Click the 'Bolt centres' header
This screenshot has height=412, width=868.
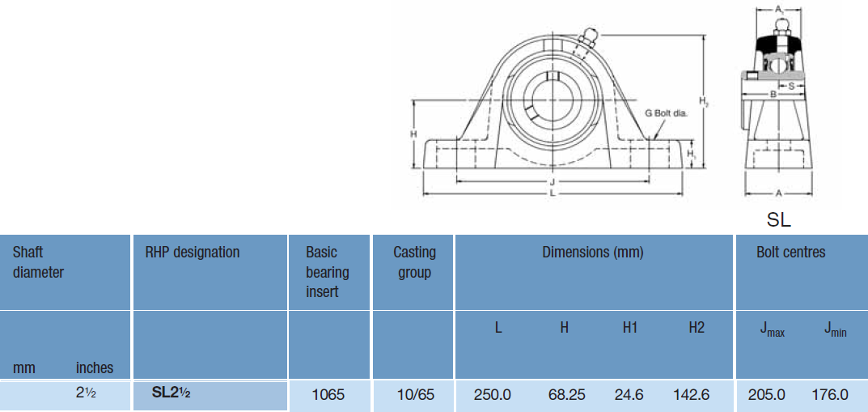click(x=790, y=253)
